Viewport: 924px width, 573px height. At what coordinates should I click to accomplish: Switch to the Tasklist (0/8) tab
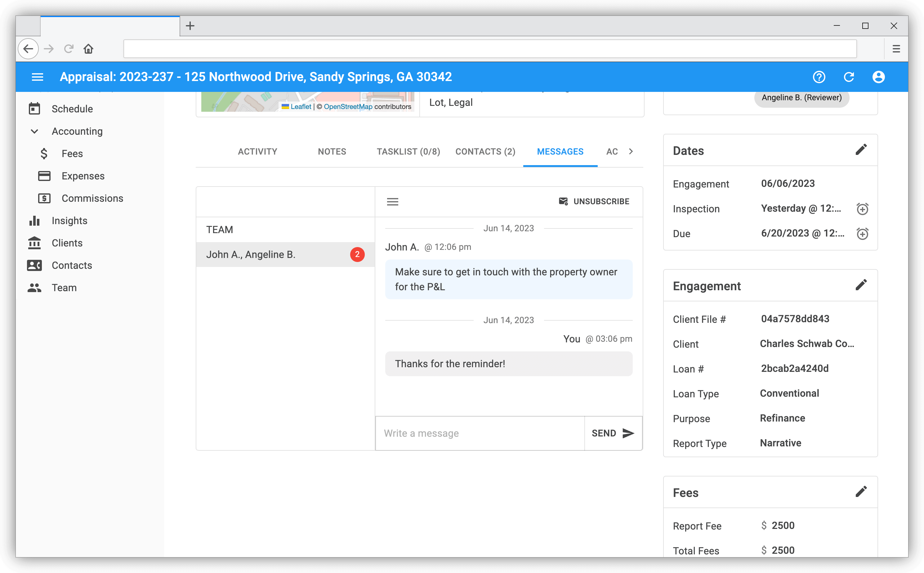point(408,151)
